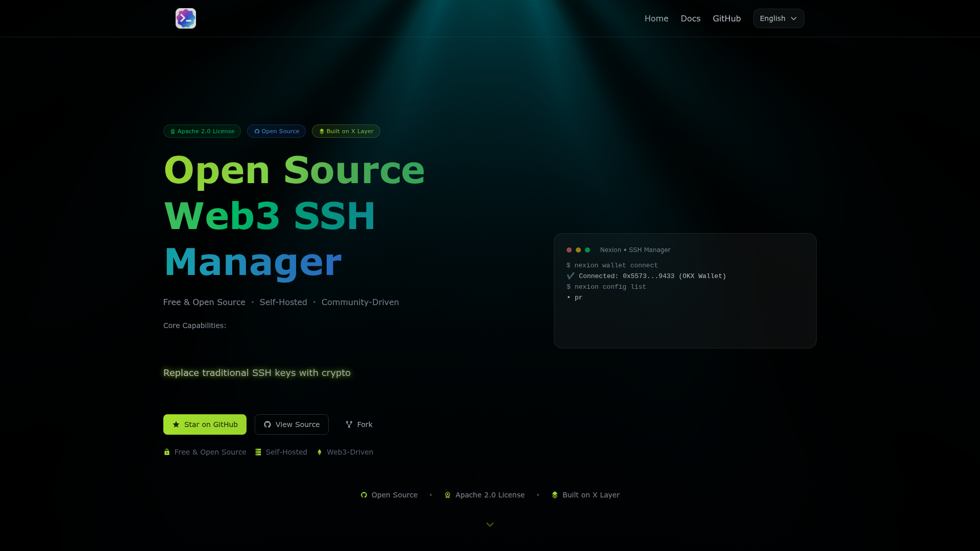
Task: Click the Nexion logo icon
Action: click(186, 18)
